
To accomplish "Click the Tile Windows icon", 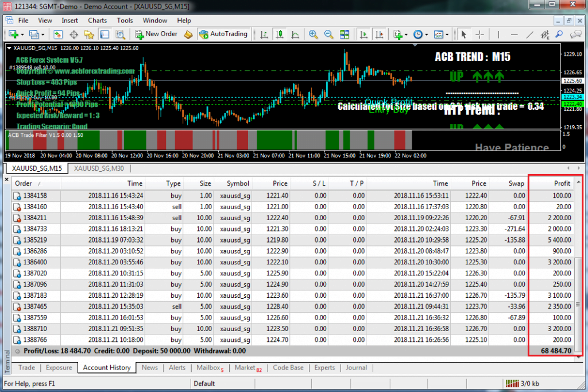I will 345,34.
